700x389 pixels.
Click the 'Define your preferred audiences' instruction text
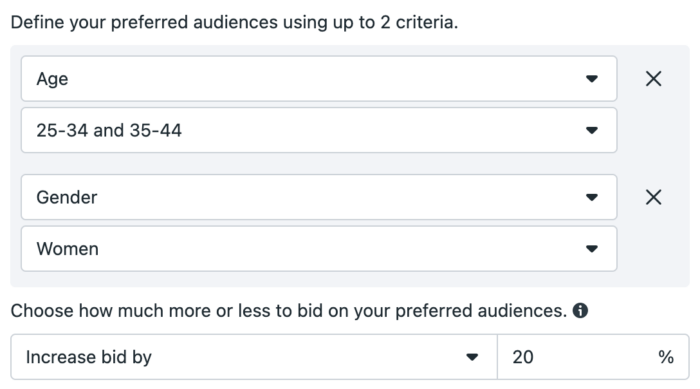point(234,22)
